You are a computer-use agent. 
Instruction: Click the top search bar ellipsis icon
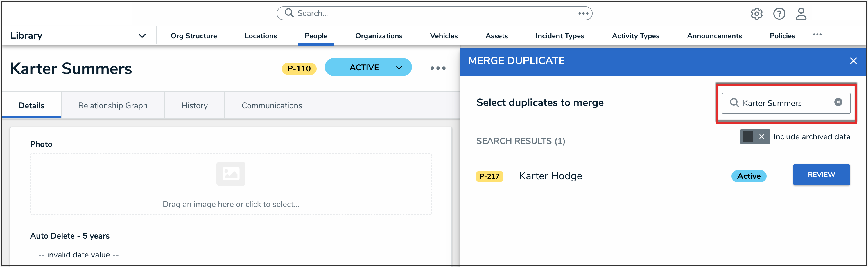[x=583, y=13]
